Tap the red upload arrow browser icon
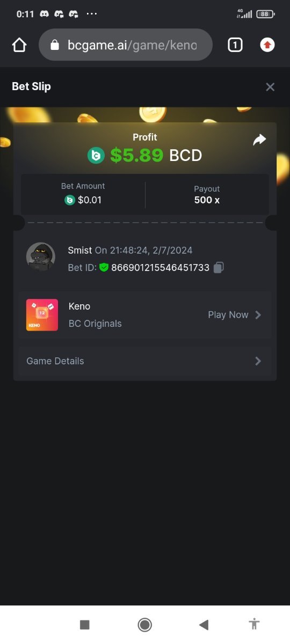Image resolution: width=290 pixels, height=644 pixels. 267,45
